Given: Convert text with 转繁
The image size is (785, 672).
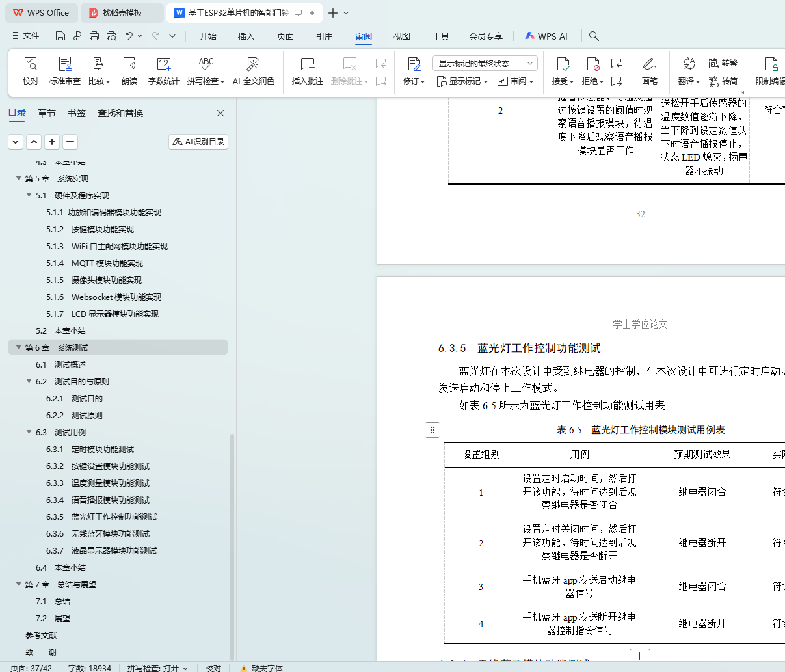Looking at the screenshot, I should (x=723, y=63).
